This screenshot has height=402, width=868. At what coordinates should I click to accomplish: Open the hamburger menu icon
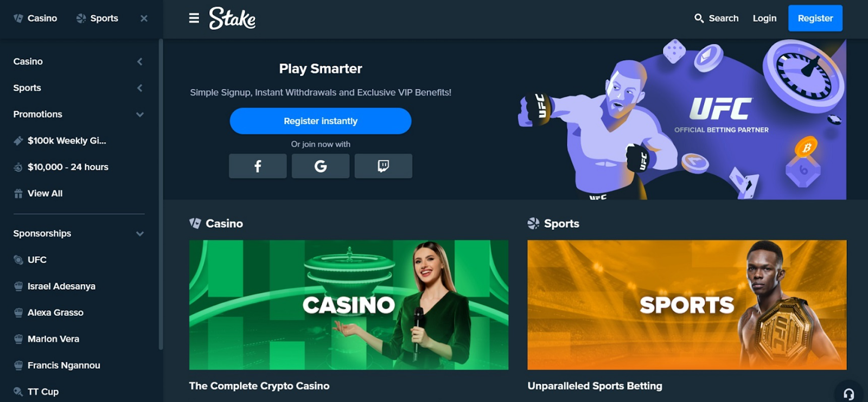194,18
